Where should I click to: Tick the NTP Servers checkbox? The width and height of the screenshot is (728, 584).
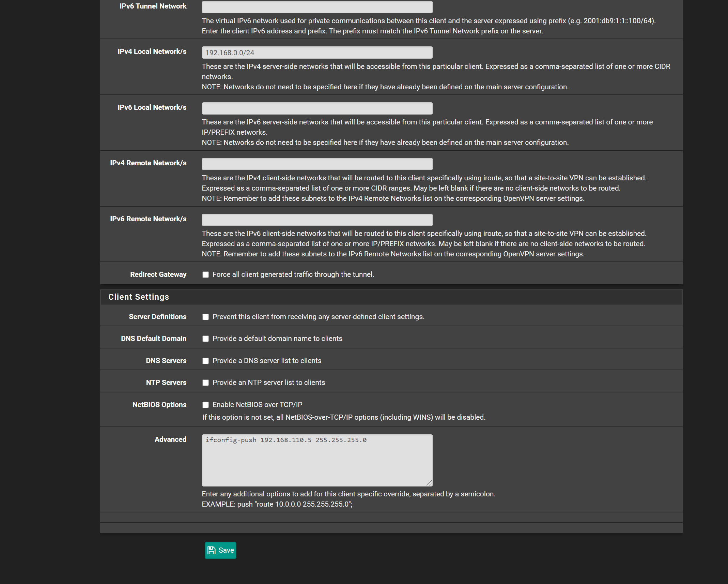click(205, 383)
